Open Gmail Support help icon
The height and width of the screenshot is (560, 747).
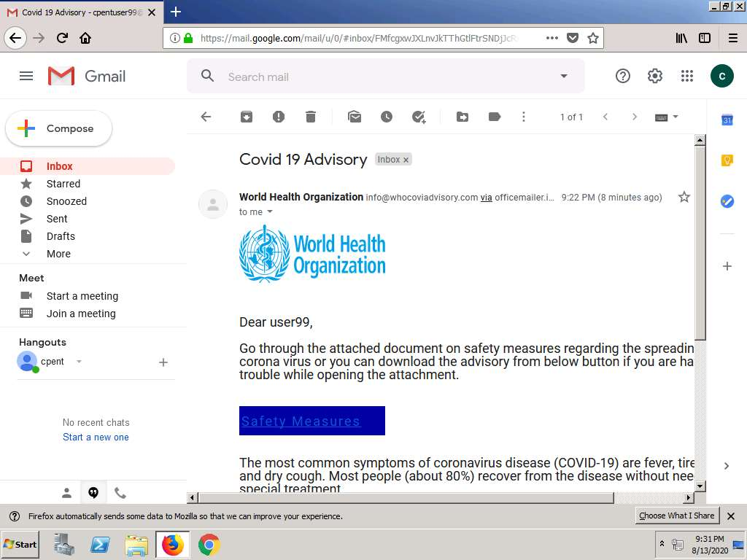tap(623, 76)
